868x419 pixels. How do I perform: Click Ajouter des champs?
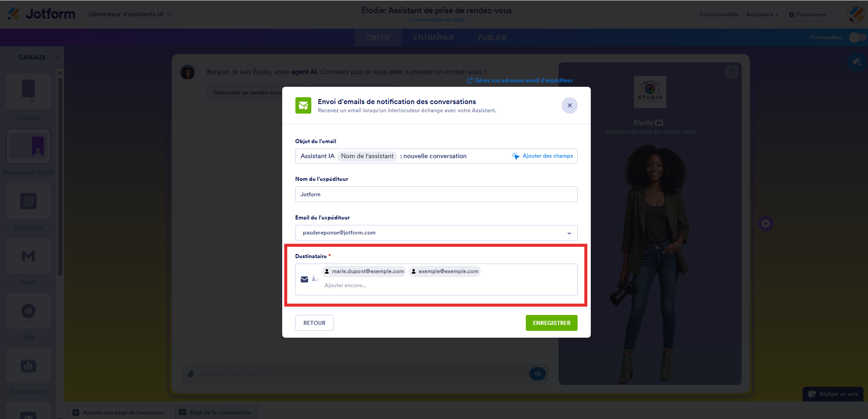tap(542, 156)
